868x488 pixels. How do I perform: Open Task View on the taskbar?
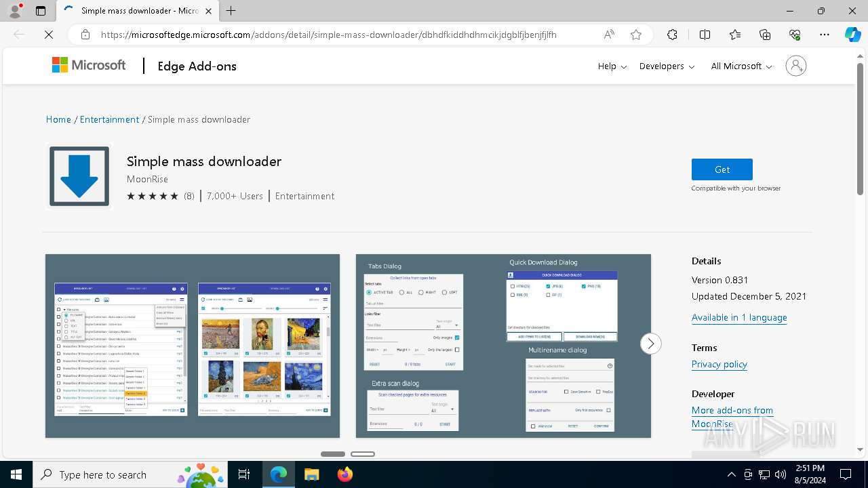[x=245, y=474]
